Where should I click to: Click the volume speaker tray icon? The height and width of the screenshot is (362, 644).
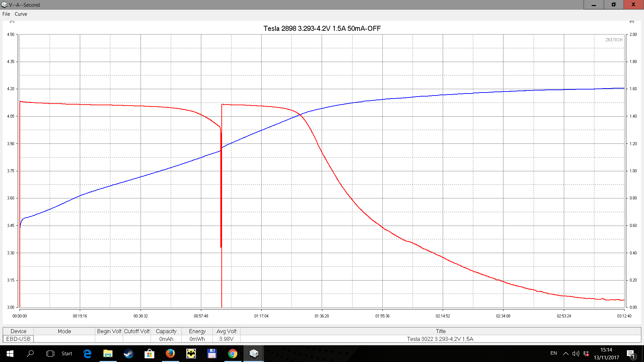point(576,354)
